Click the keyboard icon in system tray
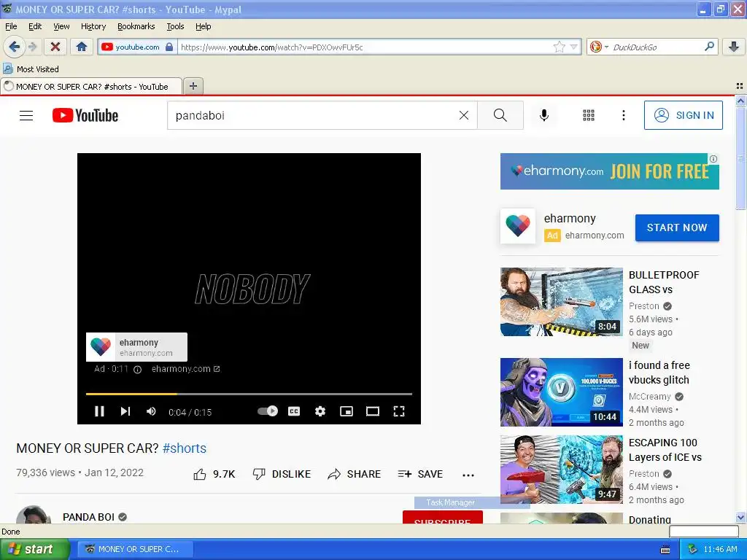This screenshot has height=560, width=747. (x=665, y=550)
